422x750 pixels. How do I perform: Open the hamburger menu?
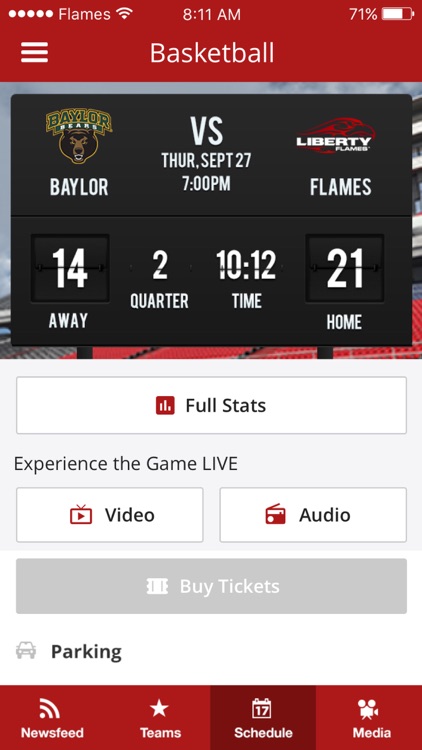click(x=34, y=52)
